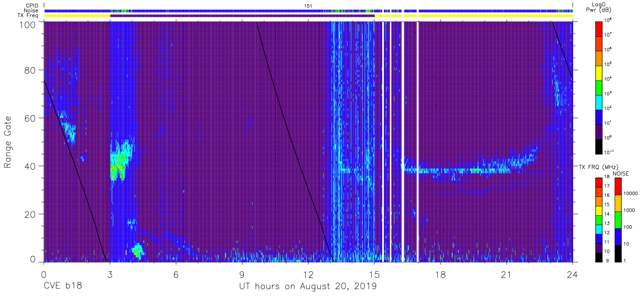The height and width of the screenshot is (297, 644).
Task: Click the 'Noise' row label above plot
Action: [31, 10]
